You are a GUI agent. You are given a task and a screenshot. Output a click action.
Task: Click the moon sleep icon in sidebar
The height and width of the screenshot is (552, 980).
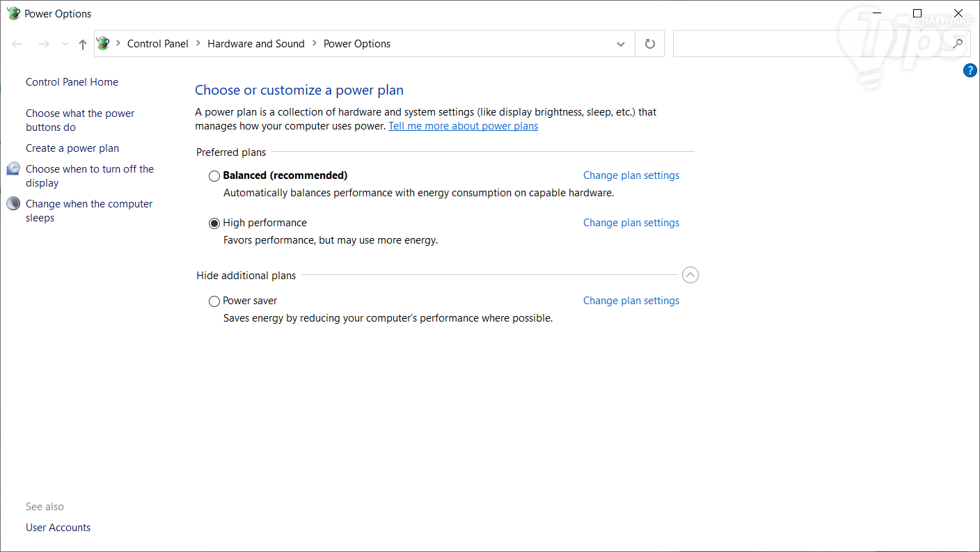tap(13, 204)
